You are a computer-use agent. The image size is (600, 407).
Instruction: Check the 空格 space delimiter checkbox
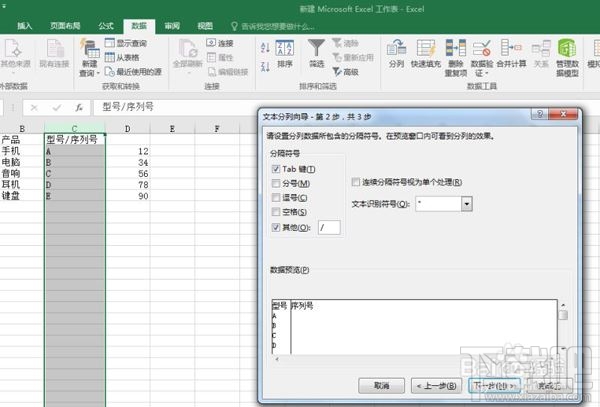click(x=276, y=212)
